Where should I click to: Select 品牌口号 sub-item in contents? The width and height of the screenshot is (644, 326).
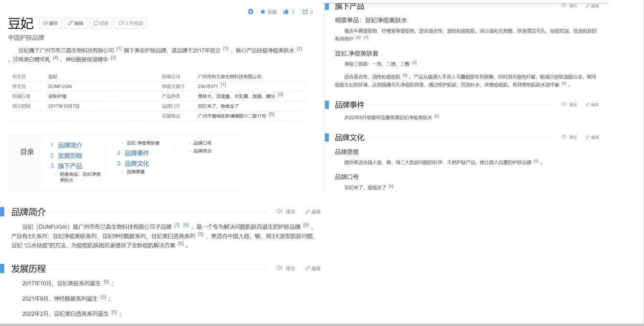click(202, 143)
